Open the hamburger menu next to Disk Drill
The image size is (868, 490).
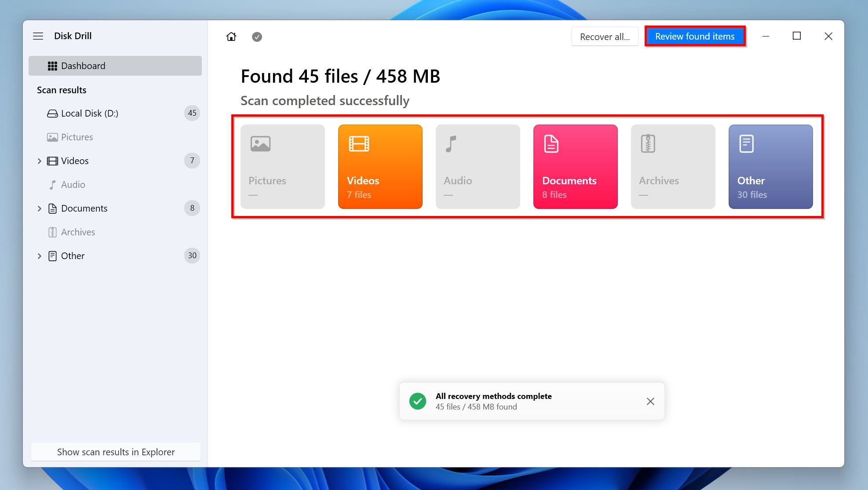point(38,36)
